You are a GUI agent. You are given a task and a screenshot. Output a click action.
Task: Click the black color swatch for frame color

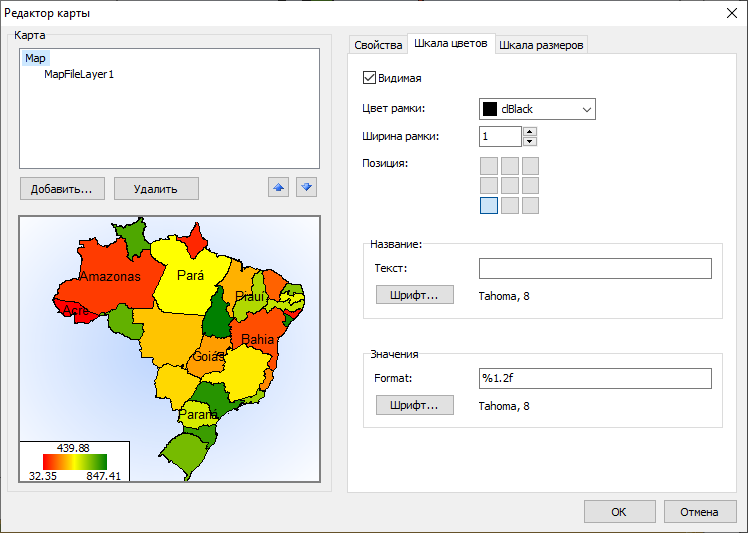490,109
